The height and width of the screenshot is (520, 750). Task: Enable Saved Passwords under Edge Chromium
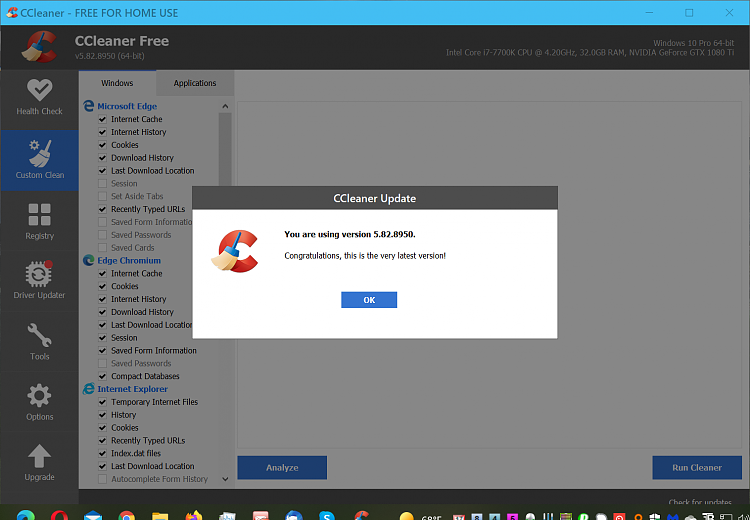click(102, 364)
